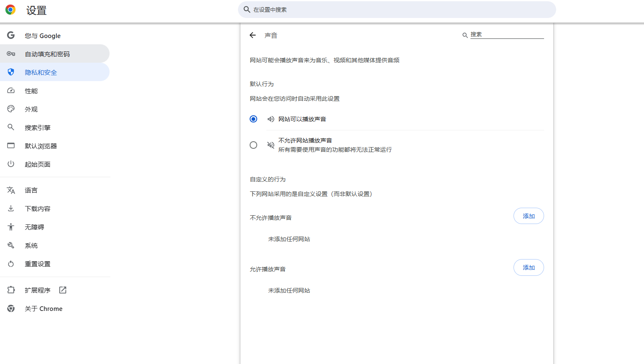This screenshot has width=644, height=364.
Task: Click the 不允许网站播放声音 label text
Action: point(305,140)
